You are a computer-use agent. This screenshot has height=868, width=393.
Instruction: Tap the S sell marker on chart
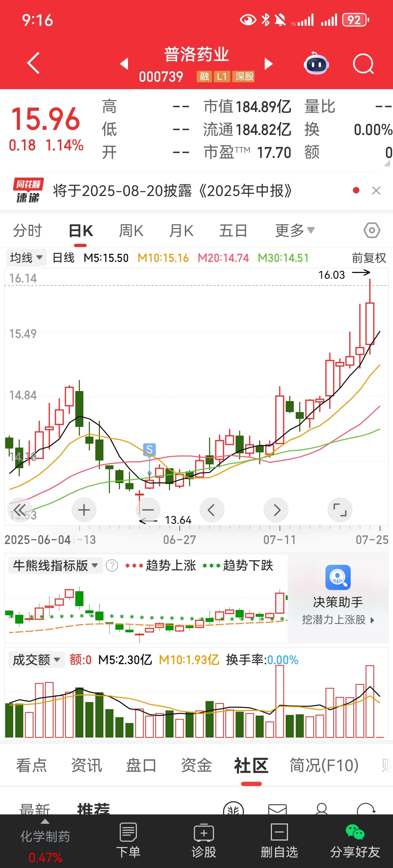click(x=149, y=449)
